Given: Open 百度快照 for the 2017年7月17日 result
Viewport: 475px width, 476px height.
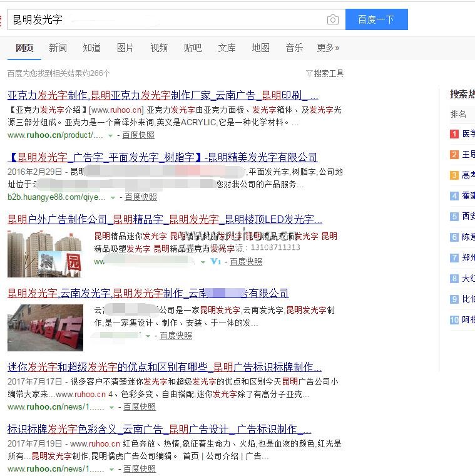Looking at the screenshot, I should point(140,406).
